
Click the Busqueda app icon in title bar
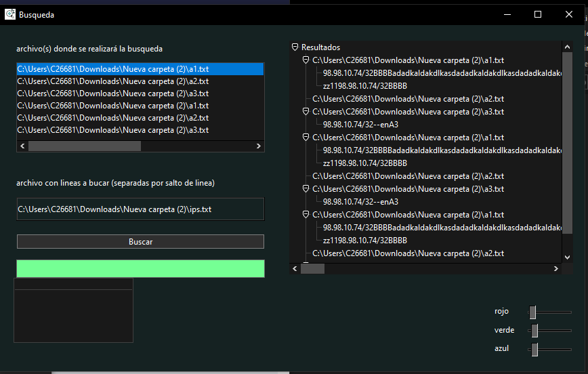[x=10, y=14]
